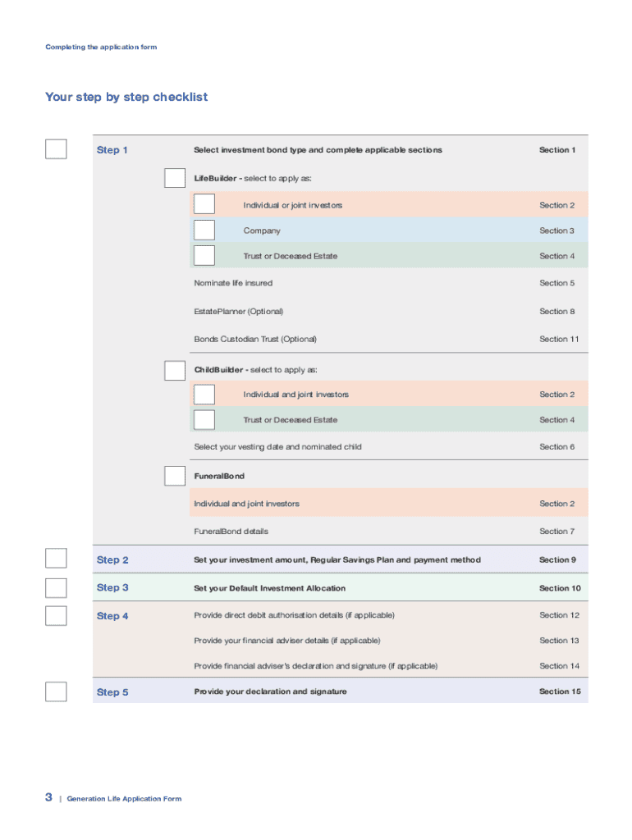Click the 'Your step by step checklist' heading

pos(126,97)
